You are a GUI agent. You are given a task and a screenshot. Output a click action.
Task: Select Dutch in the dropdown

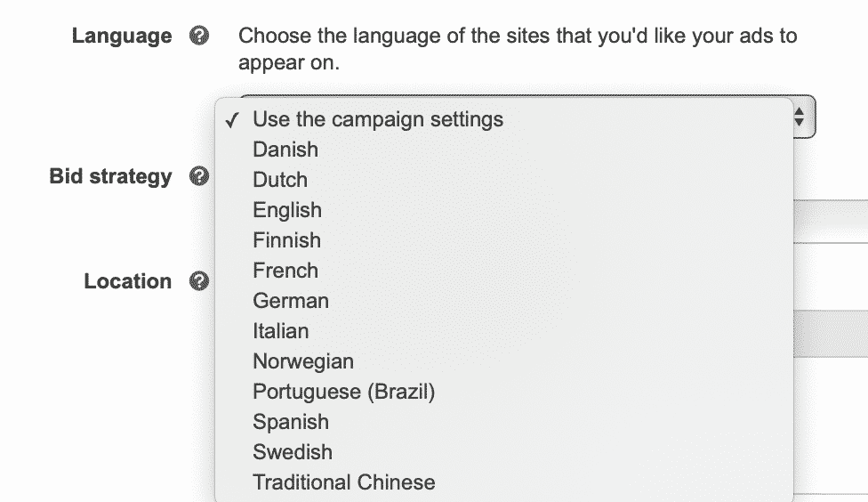[x=504, y=180]
